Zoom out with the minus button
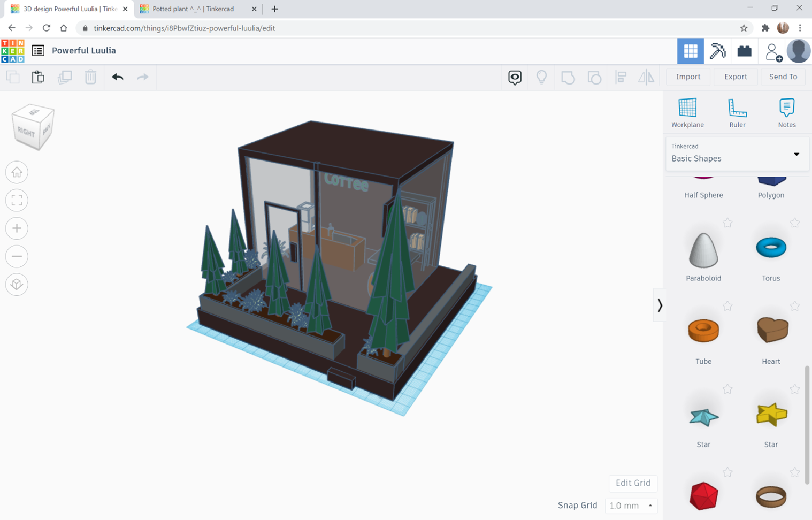812x520 pixels. point(17,256)
